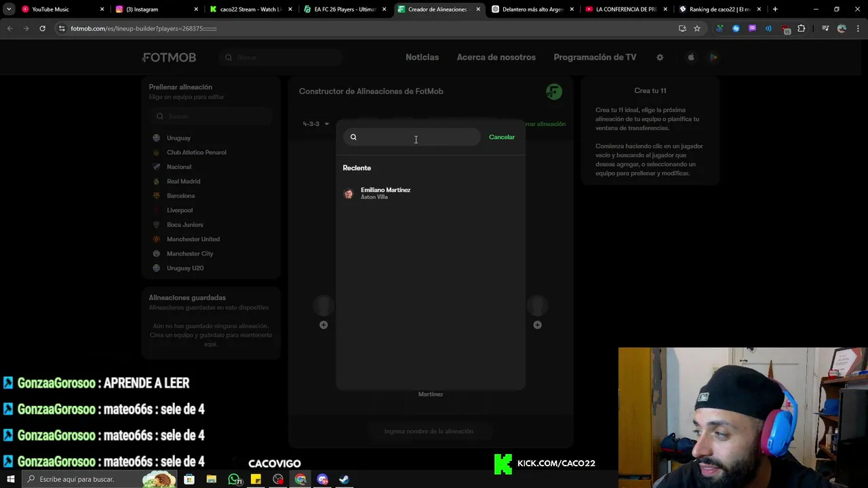868x488 pixels.
Task: Go back in browser
Action: [9, 28]
